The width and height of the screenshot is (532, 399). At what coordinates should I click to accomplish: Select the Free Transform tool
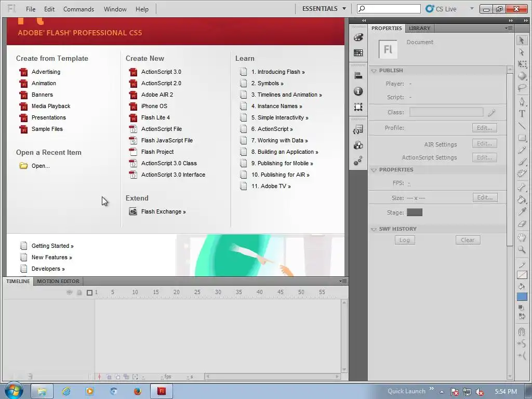coord(522,64)
